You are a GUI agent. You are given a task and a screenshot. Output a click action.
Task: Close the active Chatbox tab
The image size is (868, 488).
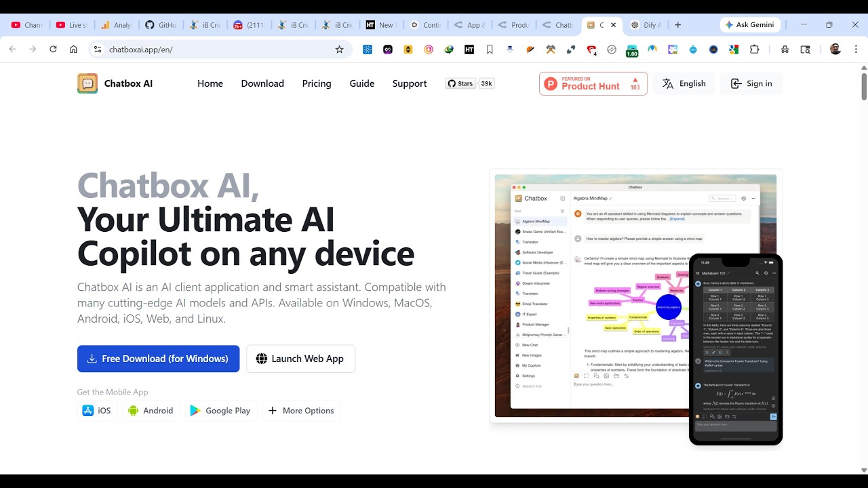[614, 25]
